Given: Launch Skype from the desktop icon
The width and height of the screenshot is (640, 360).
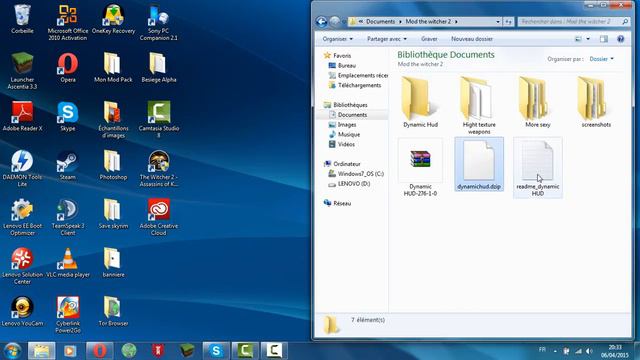Looking at the screenshot, I should (x=68, y=116).
